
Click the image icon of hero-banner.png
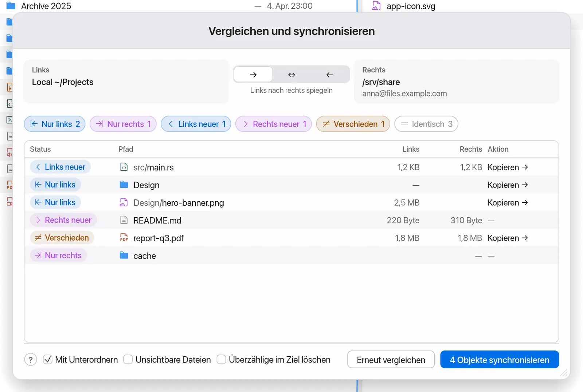point(124,202)
